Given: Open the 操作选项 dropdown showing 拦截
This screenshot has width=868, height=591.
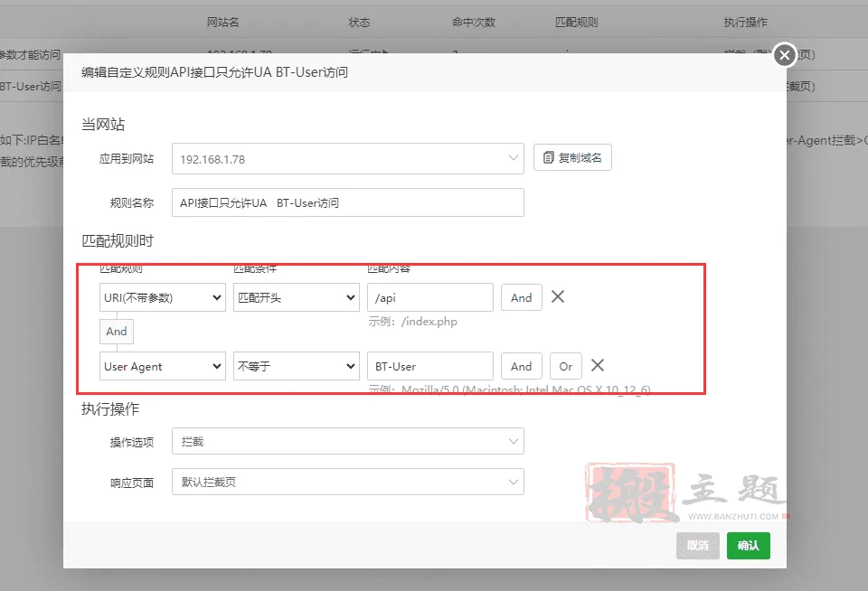Looking at the screenshot, I should click(347, 441).
